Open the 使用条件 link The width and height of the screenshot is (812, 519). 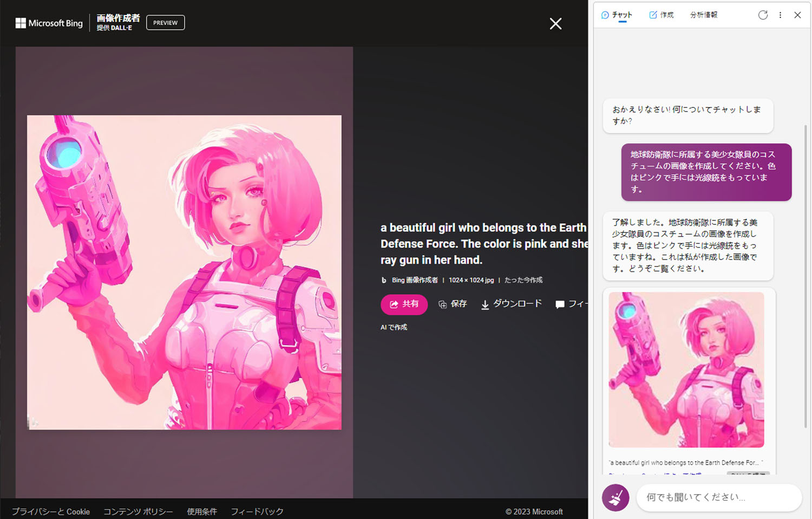coord(202,511)
